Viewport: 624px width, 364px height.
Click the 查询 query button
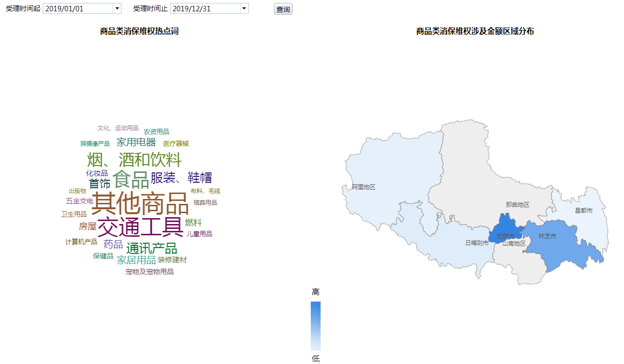283,9
